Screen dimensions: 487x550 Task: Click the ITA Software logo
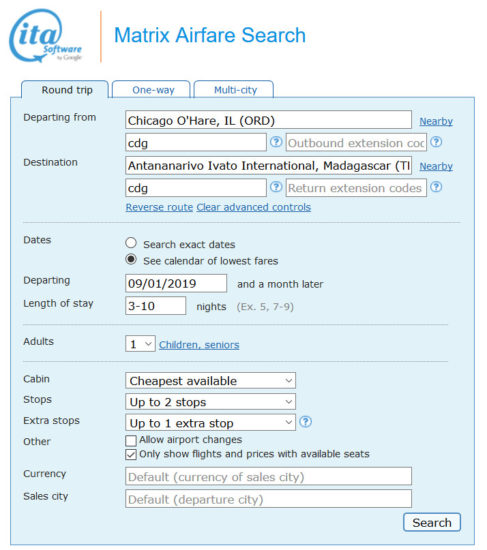pos(46,36)
